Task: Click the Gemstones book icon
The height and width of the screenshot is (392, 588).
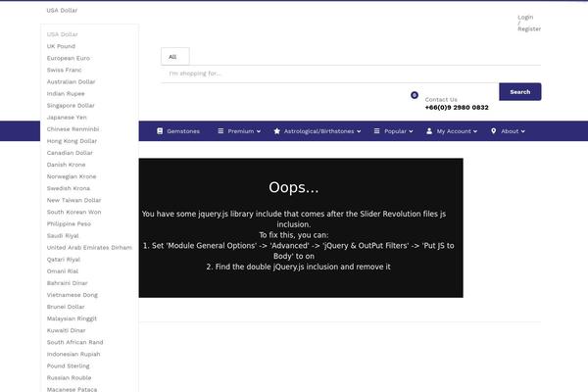Action: coord(160,131)
